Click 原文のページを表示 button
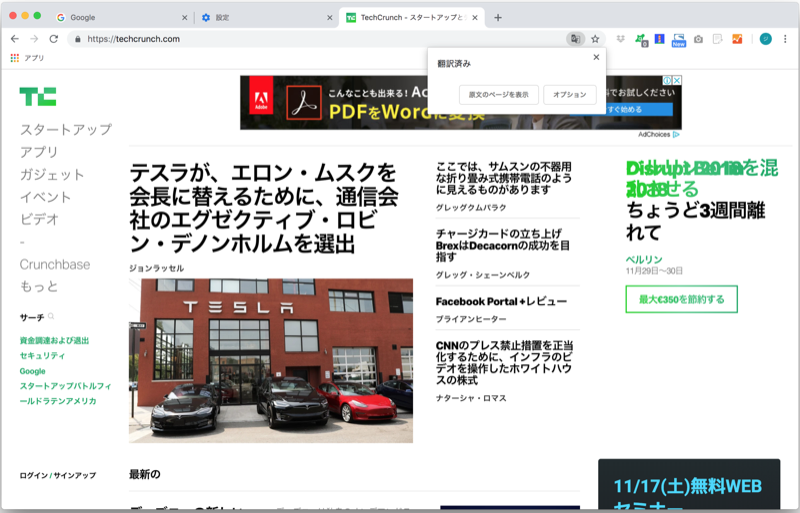 pos(498,94)
